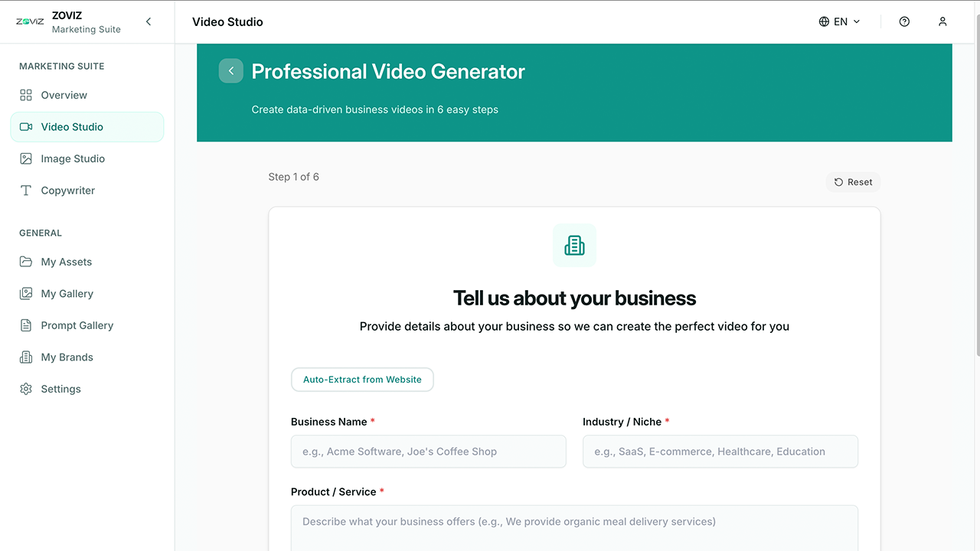Viewport: 980px width, 551px height.
Task: Click the "Professional Video Generator" heading
Action: [x=388, y=71]
